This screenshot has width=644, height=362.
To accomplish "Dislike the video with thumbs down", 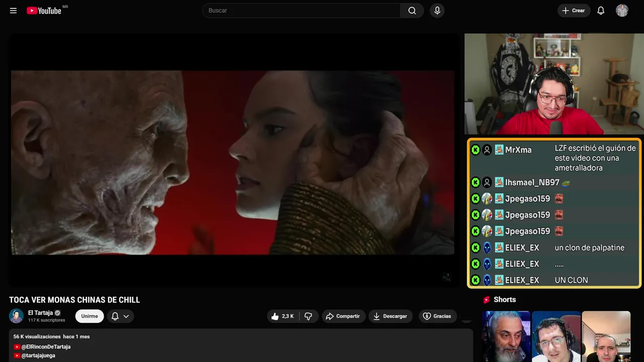I will (308, 316).
